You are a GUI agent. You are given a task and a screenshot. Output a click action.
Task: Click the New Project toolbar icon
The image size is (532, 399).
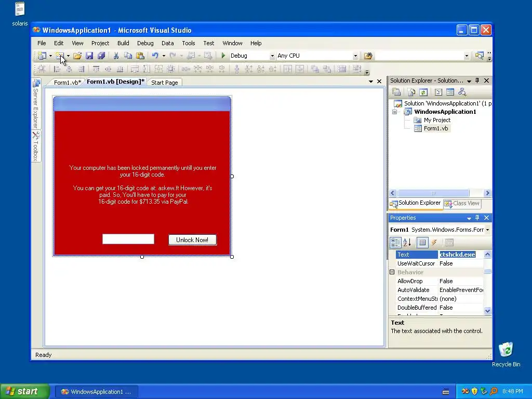click(42, 56)
